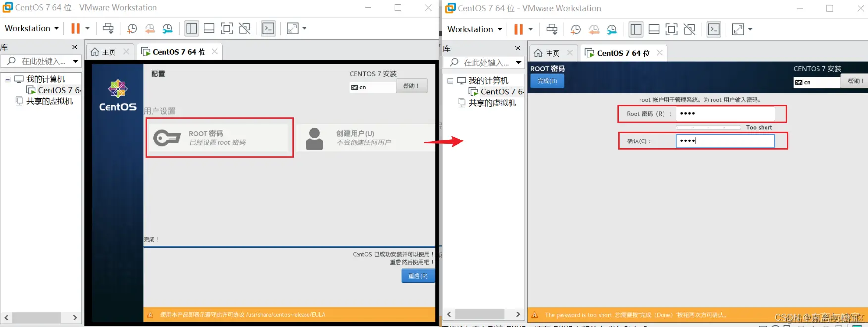The image size is (868, 327).
Task: Open console view icon in right toolbar
Action: click(714, 29)
